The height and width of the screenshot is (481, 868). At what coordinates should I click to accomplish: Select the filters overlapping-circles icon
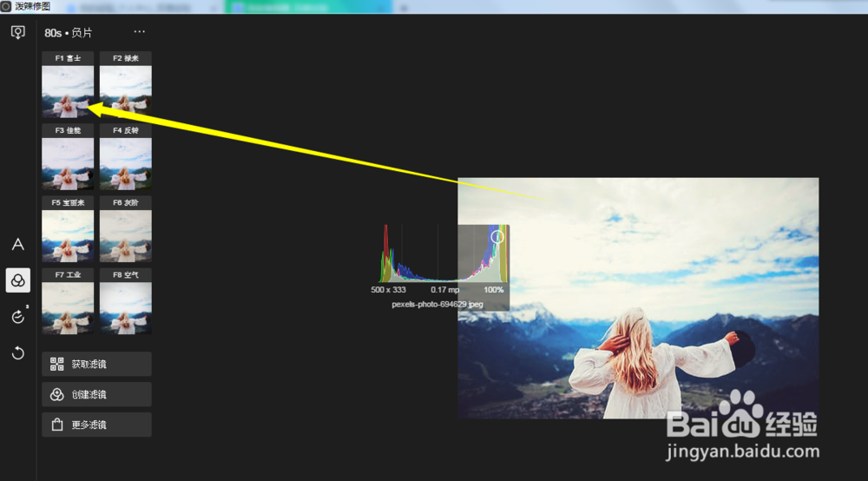17,280
